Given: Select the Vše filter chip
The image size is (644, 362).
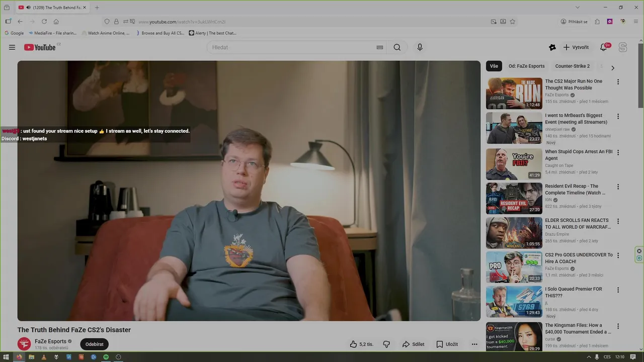Looking at the screenshot, I should (x=494, y=66).
